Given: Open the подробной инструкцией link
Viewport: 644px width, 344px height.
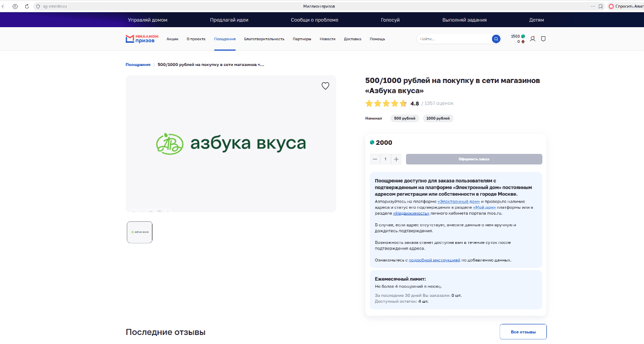Looking at the screenshot, I should click(434, 260).
